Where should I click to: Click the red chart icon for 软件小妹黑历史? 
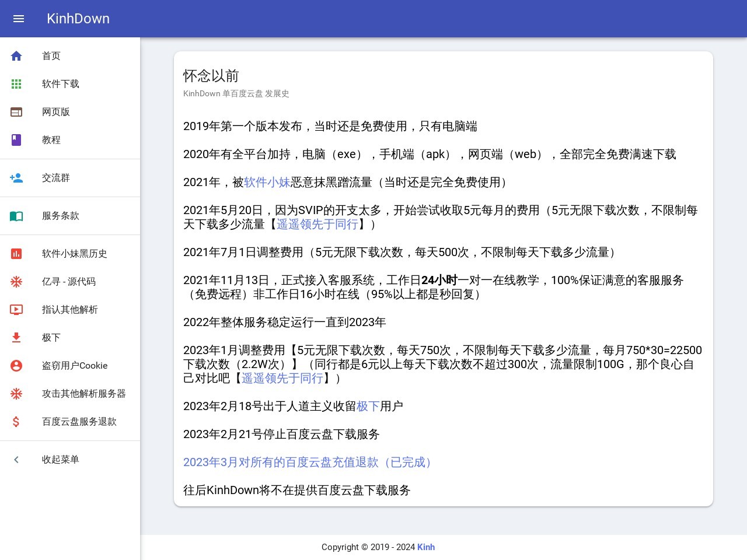pos(16,254)
